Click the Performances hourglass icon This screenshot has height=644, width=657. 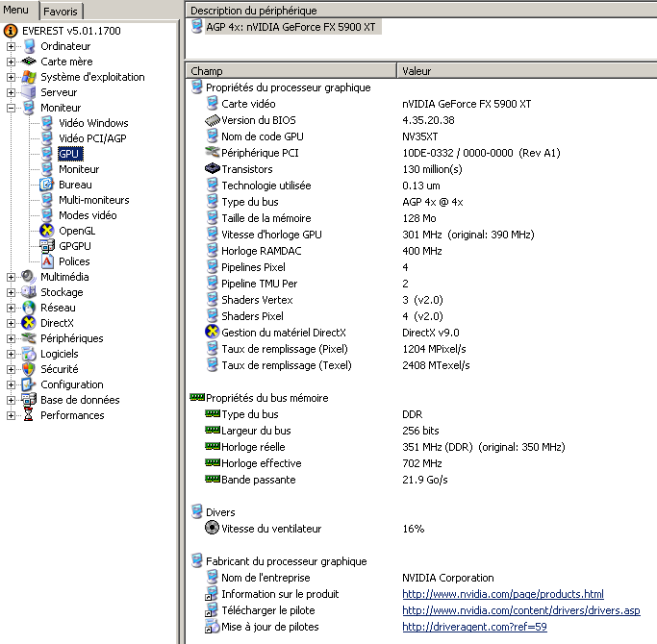tap(29, 415)
